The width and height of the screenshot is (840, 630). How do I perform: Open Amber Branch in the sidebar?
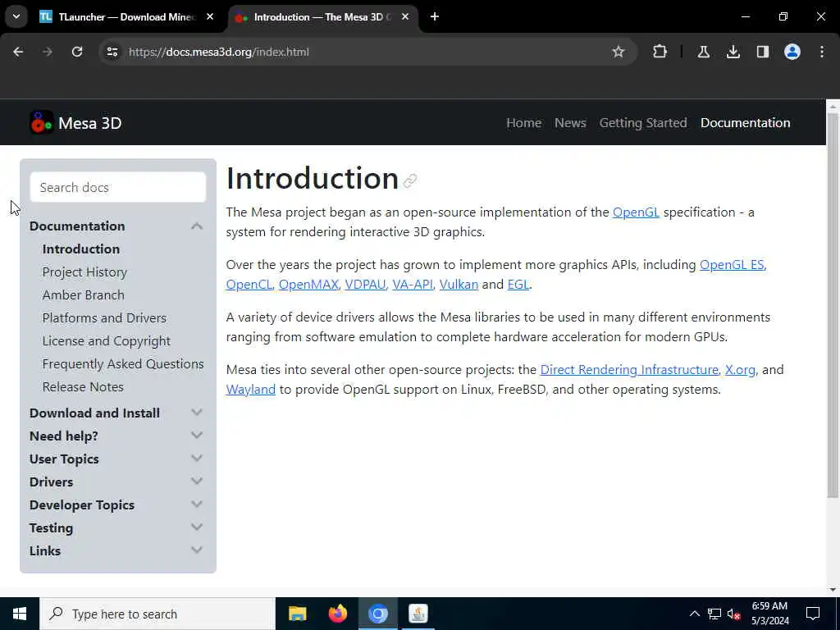(x=83, y=295)
